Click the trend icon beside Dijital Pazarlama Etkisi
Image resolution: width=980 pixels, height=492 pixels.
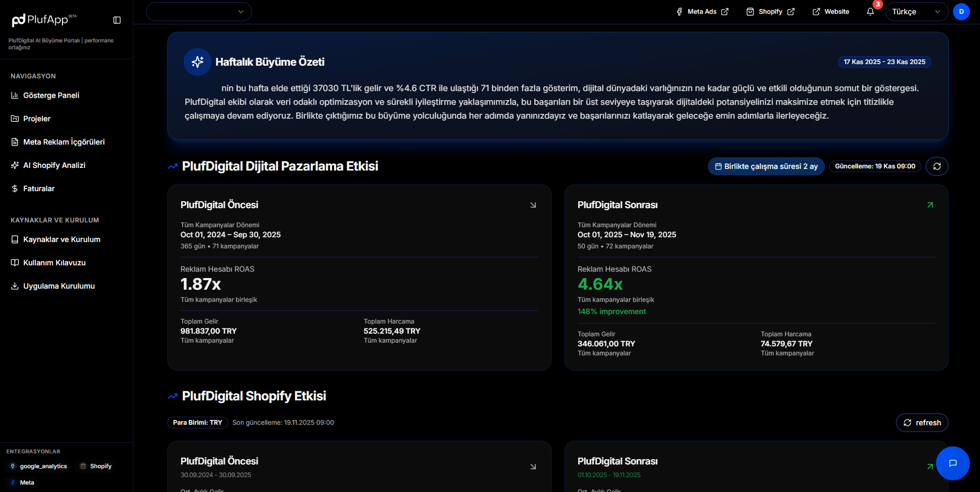173,166
